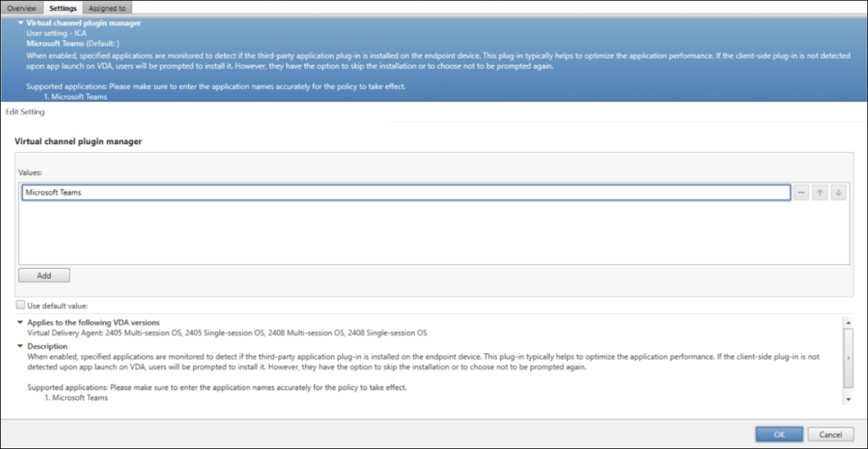Open the Assigned to tab

[107, 8]
